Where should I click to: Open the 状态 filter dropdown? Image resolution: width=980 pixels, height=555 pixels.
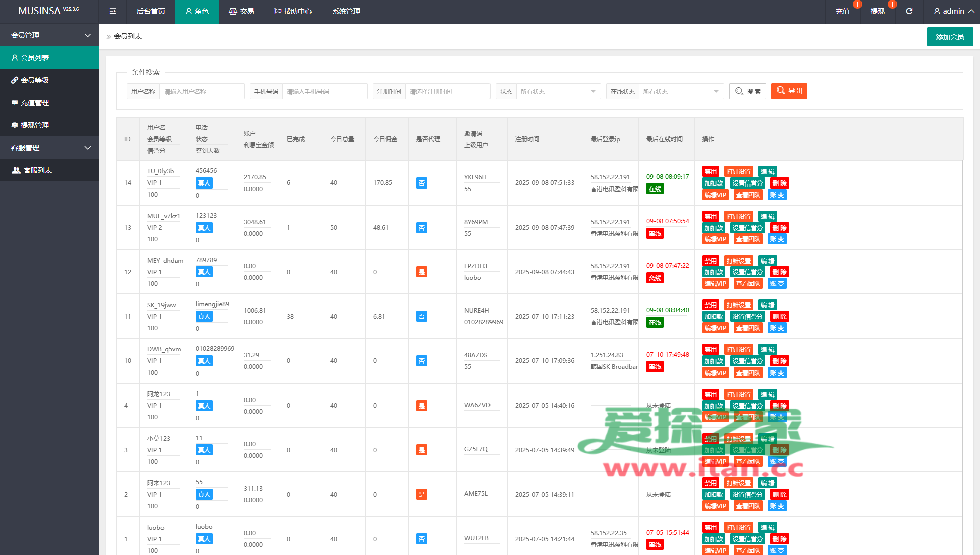pyautogui.click(x=558, y=91)
